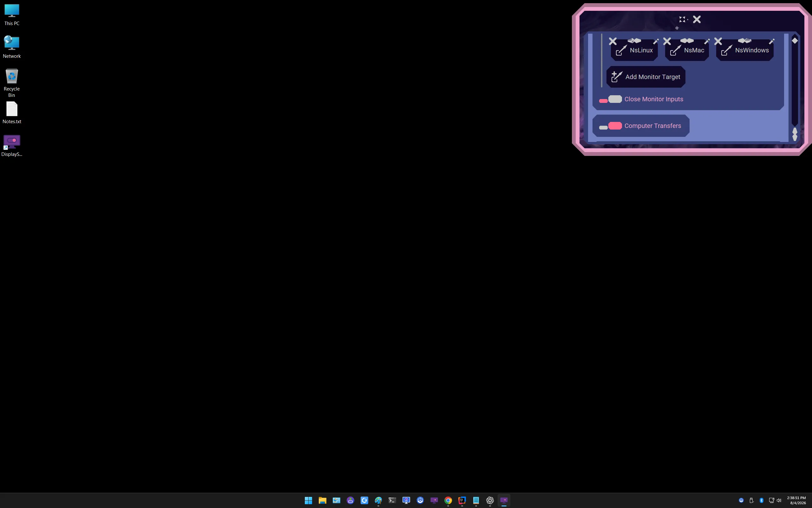Remove the NsMac monitor target
Viewport: 812px width, 508px height.
(667, 41)
